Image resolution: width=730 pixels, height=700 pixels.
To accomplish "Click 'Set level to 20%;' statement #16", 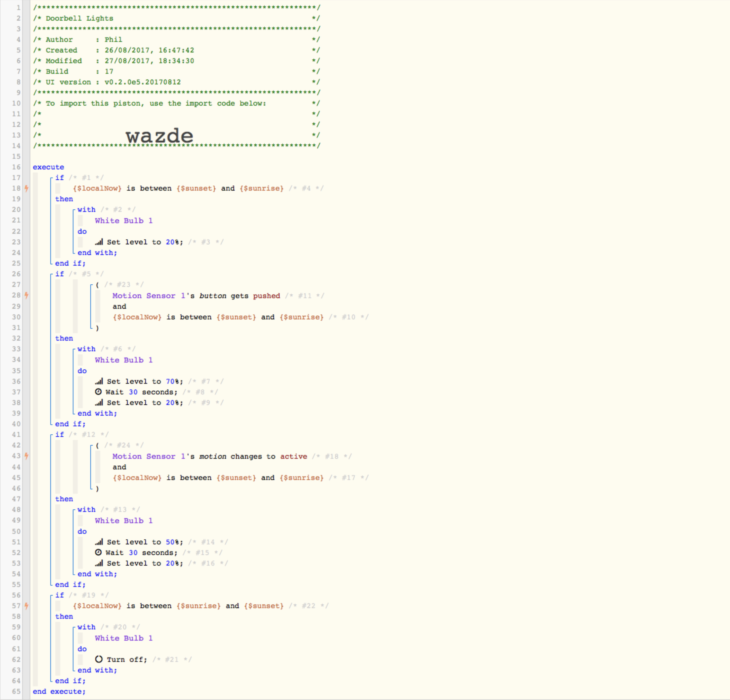I will tap(145, 563).
